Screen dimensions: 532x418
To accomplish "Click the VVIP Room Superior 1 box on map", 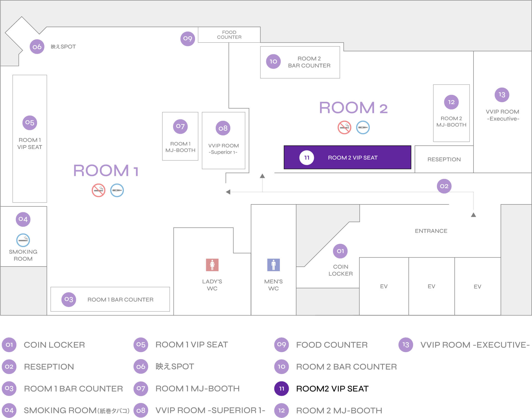I will [x=223, y=141].
